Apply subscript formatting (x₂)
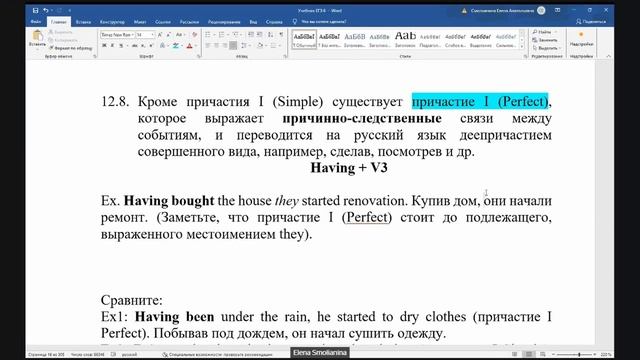 [x=143, y=46]
